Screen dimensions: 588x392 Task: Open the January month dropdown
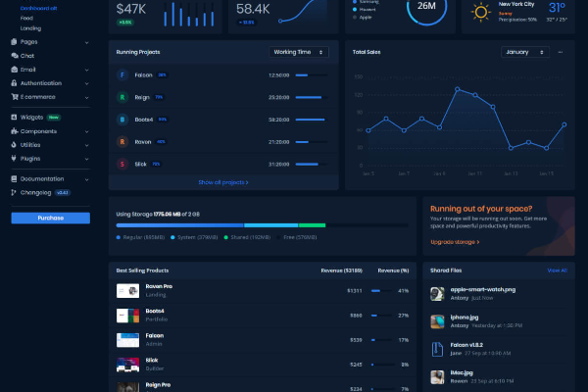pos(525,52)
